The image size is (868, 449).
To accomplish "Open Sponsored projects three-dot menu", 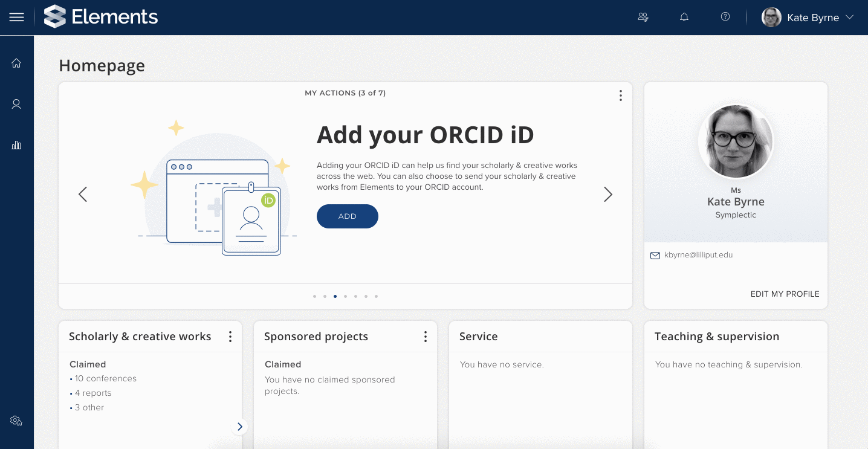I will [x=425, y=337].
